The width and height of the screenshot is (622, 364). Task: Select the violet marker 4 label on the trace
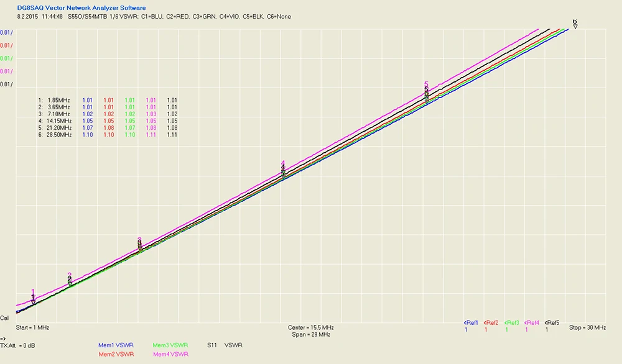tap(283, 163)
